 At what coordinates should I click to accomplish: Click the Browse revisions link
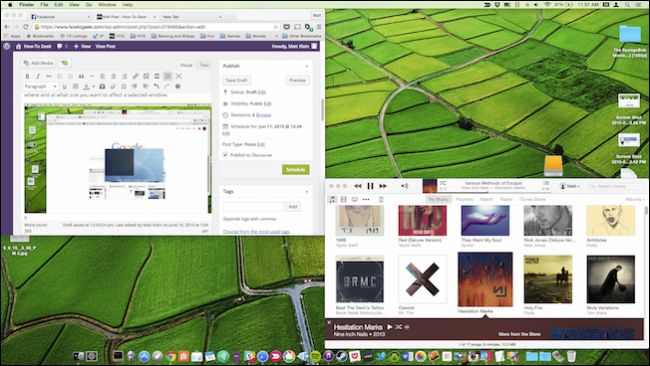click(263, 115)
